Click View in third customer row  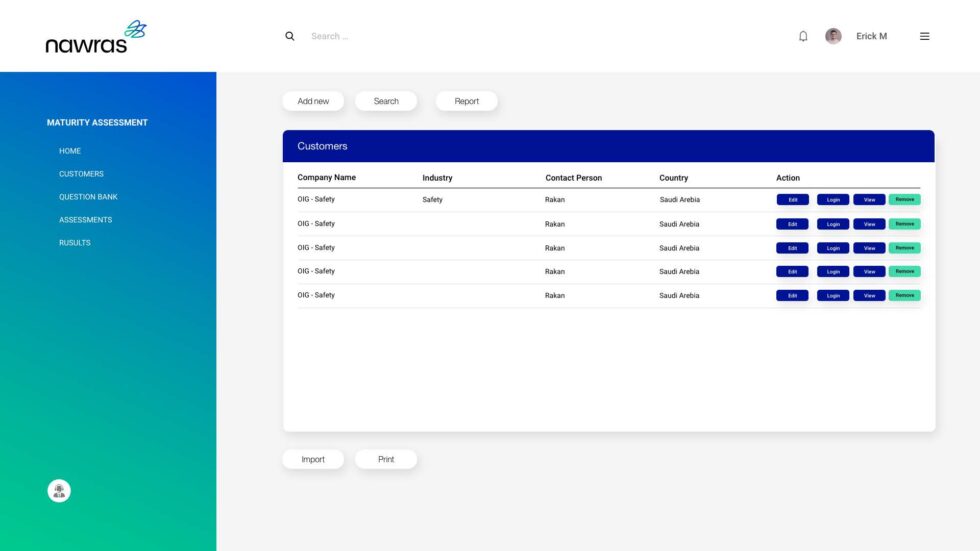[x=869, y=248]
